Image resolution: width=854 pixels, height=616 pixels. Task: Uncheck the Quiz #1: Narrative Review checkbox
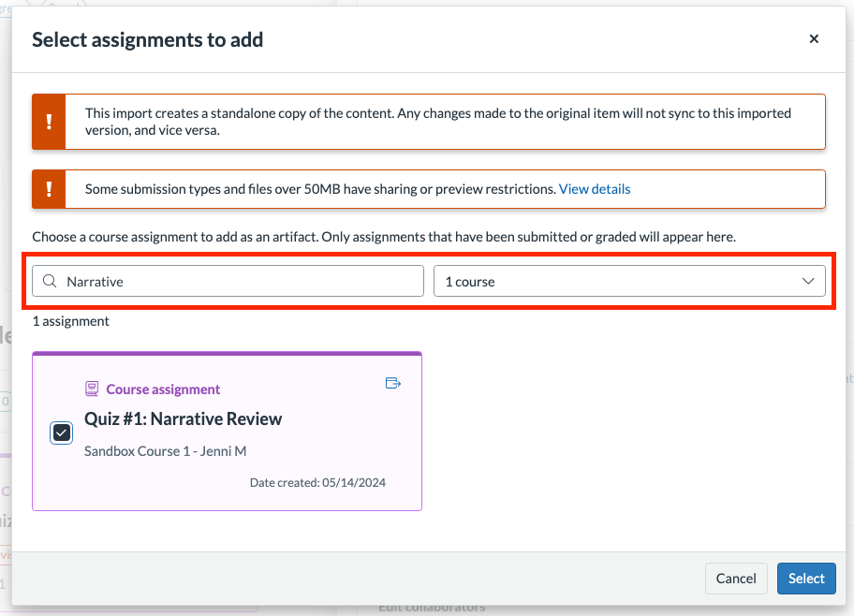pos(61,433)
